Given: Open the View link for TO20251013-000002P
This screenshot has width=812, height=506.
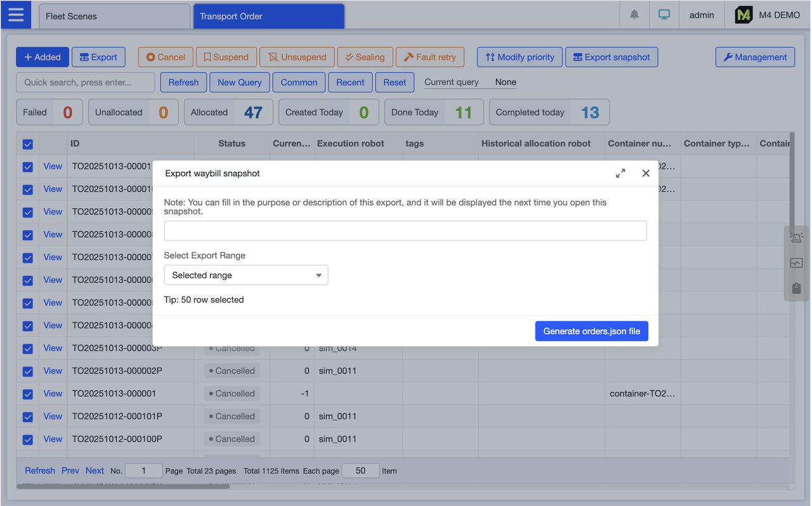Looking at the screenshot, I should click(x=52, y=370).
